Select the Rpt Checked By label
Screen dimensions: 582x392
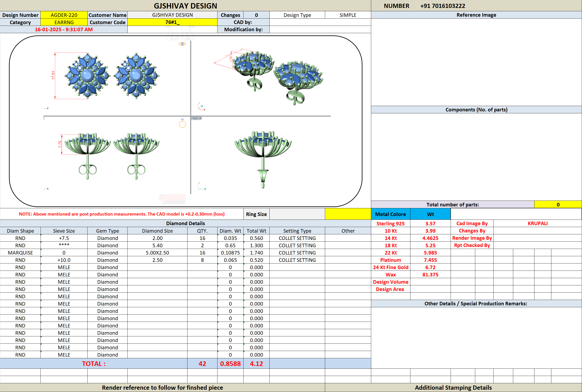pos(472,245)
